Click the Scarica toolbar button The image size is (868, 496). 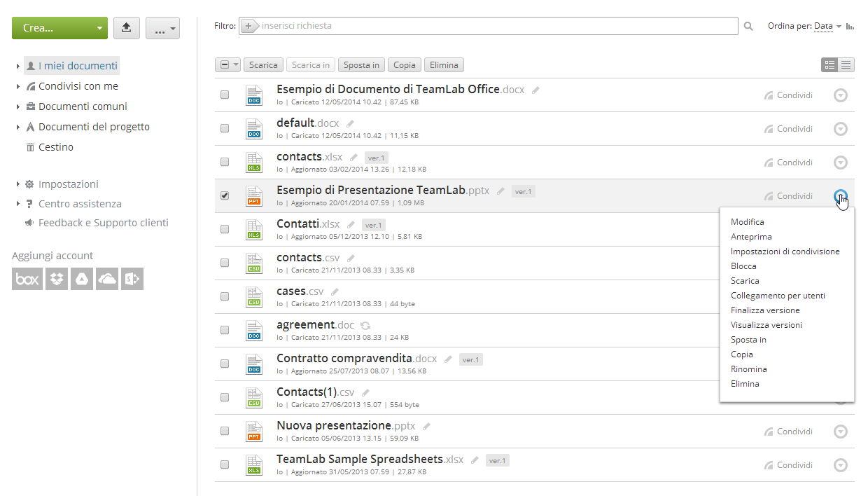click(x=263, y=65)
